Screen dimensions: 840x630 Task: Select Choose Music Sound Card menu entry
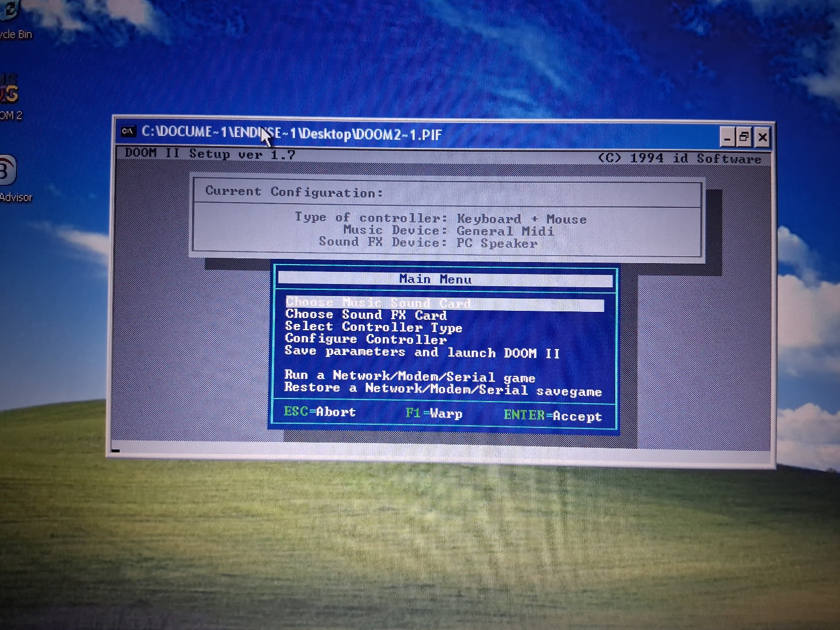click(x=445, y=303)
